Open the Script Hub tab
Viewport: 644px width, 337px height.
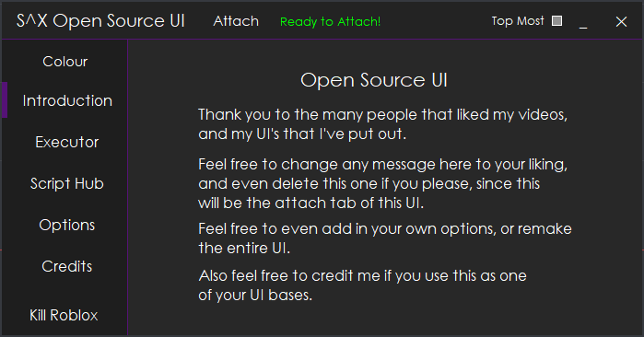click(67, 183)
